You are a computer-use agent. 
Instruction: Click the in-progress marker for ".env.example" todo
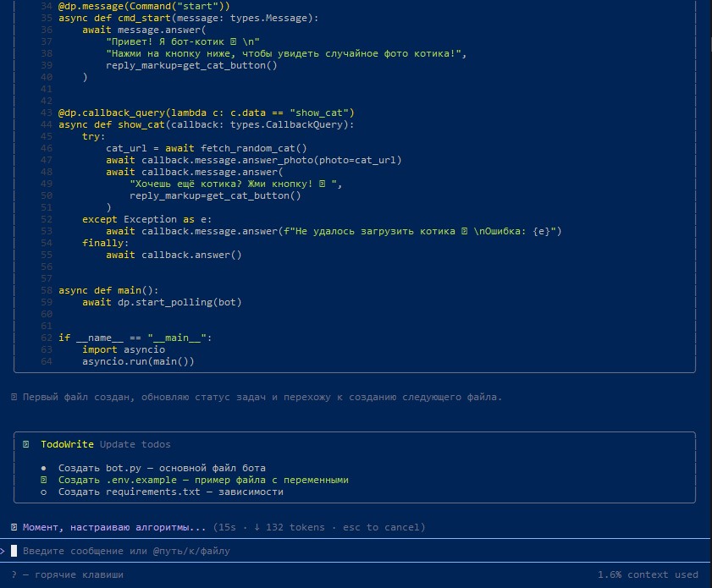43,480
